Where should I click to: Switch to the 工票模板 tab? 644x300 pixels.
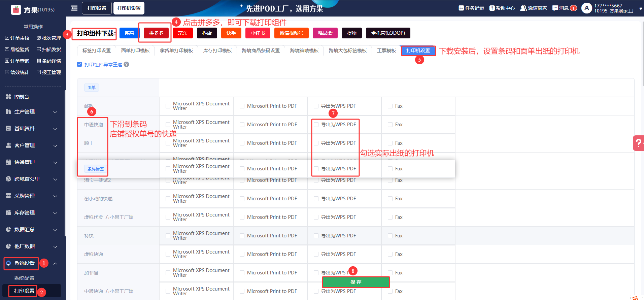386,51
